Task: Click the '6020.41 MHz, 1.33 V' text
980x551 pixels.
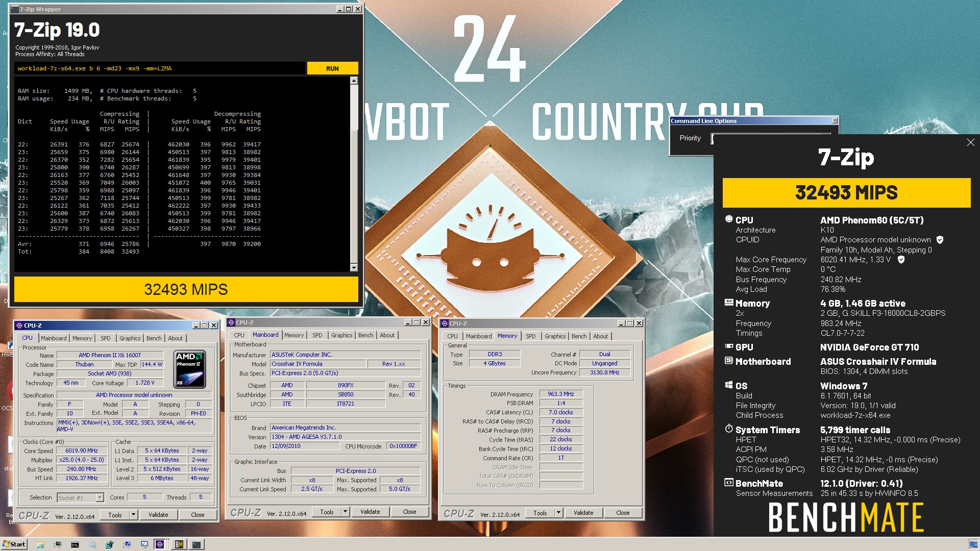Action: pyautogui.click(x=855, y=260)
